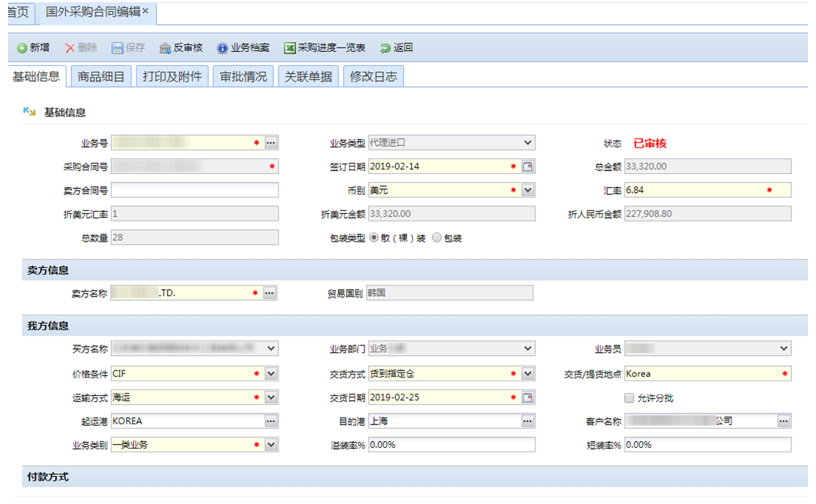Image resolution: width=816 pixels, height=504 pixels.
Task: Click the 反审核 (un-audit) toolbar icon
Action: tap(165, 48)
